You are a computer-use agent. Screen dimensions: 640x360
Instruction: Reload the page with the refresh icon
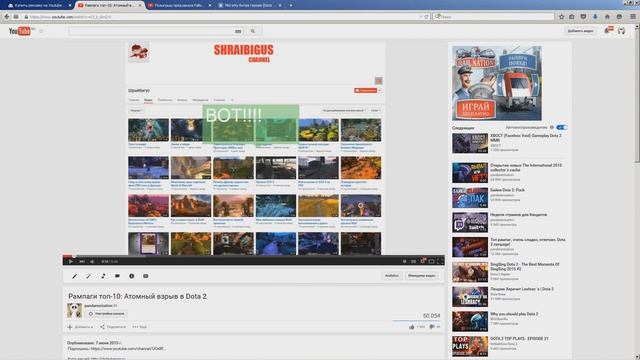click(x=427, y=17)
